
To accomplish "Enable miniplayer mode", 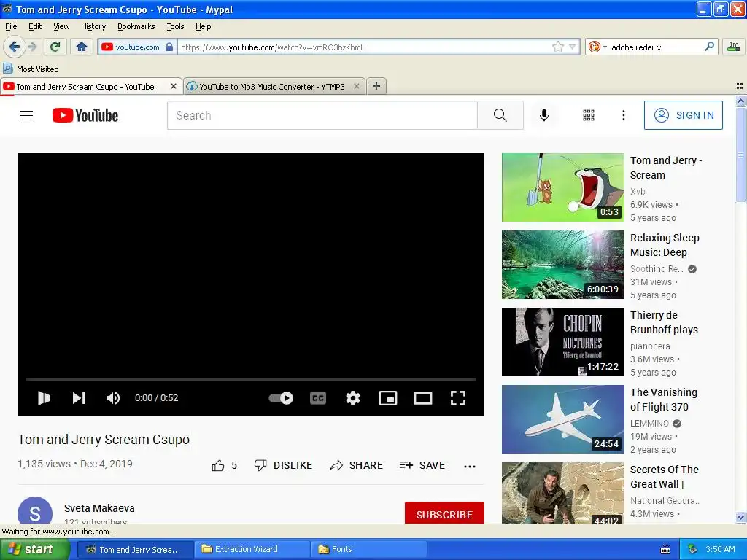I will pos(388,397).
